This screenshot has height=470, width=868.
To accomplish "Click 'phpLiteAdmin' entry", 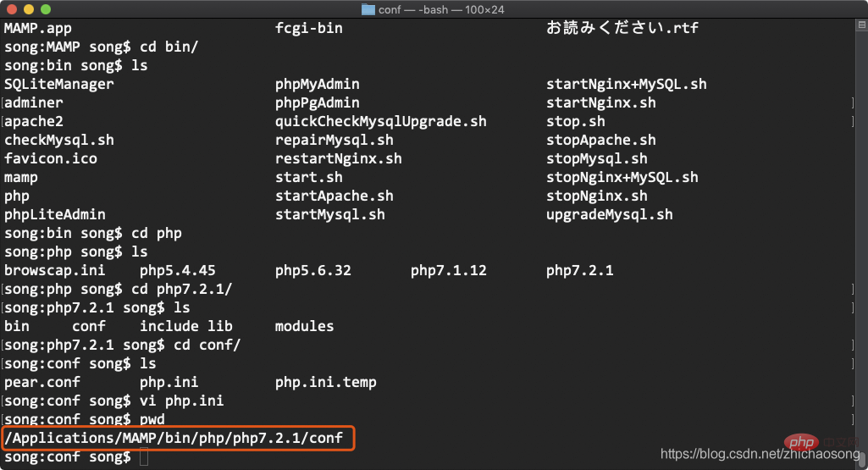I will [55, 214].
